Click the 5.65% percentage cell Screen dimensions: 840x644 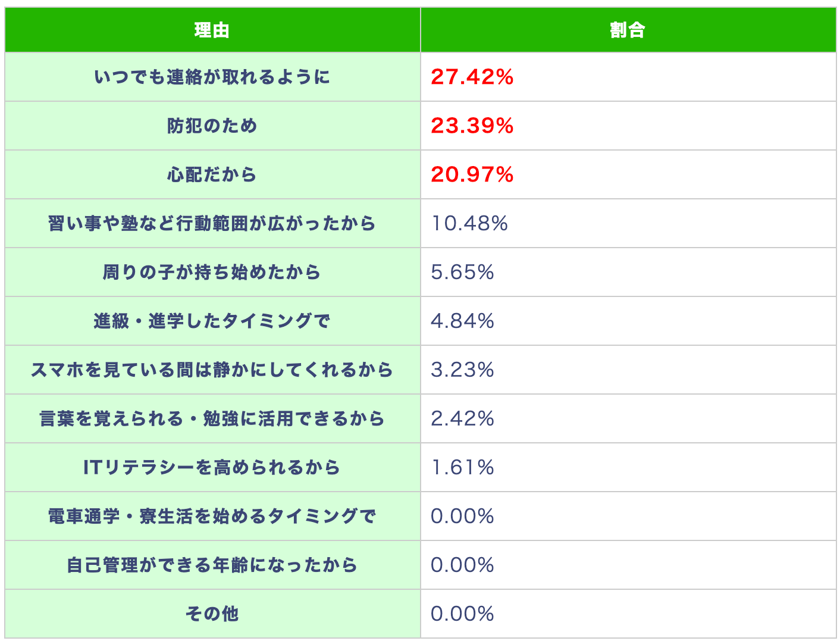point(462,272)
